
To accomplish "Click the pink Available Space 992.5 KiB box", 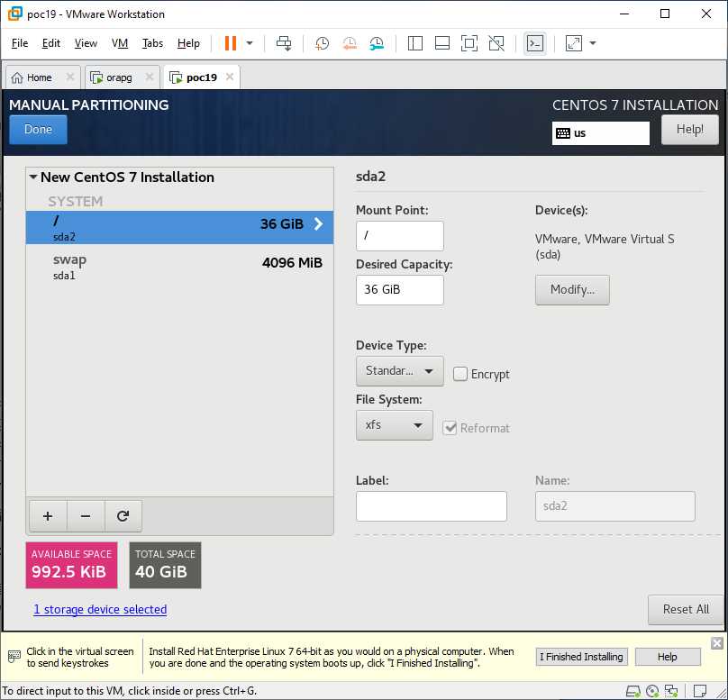I will (71, 566).
